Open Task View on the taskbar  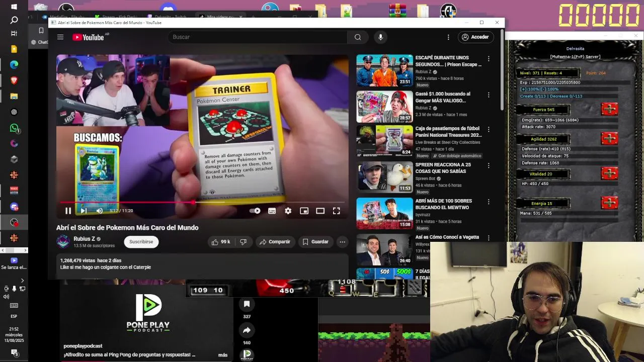pos(14,34)
